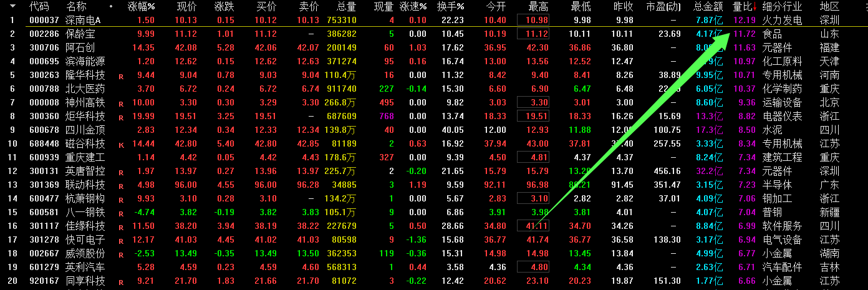Screen dimensions: 868x290
Task: Sort by 换手% column header
Action: click(x=451, y=7)
